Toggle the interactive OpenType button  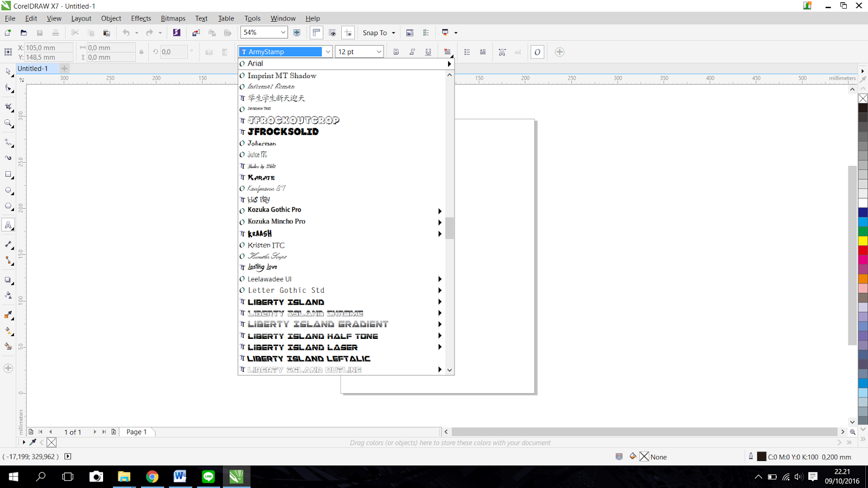(x=537, y=52)
